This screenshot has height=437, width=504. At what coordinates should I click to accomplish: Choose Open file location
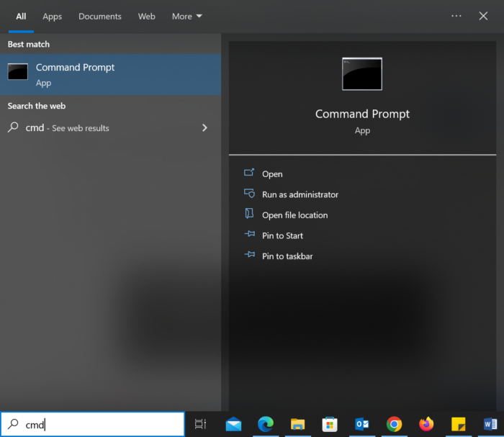(294, 215)
